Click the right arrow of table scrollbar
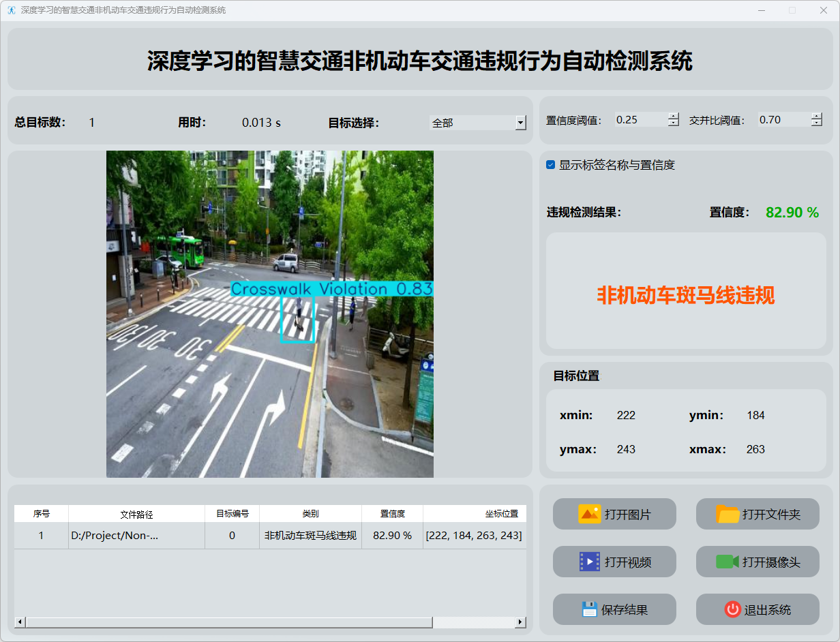This screenshot has height=642, width=840. tap(520, 622)
